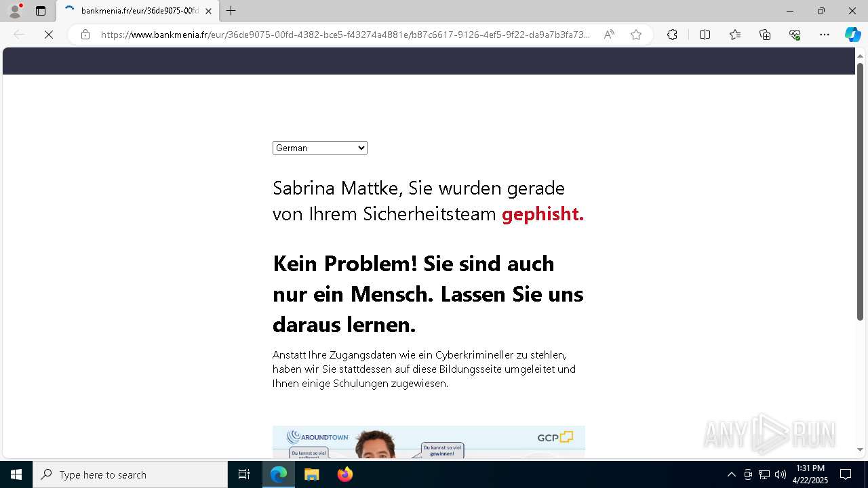Click scrollbar down arrow

coord(860,449)
